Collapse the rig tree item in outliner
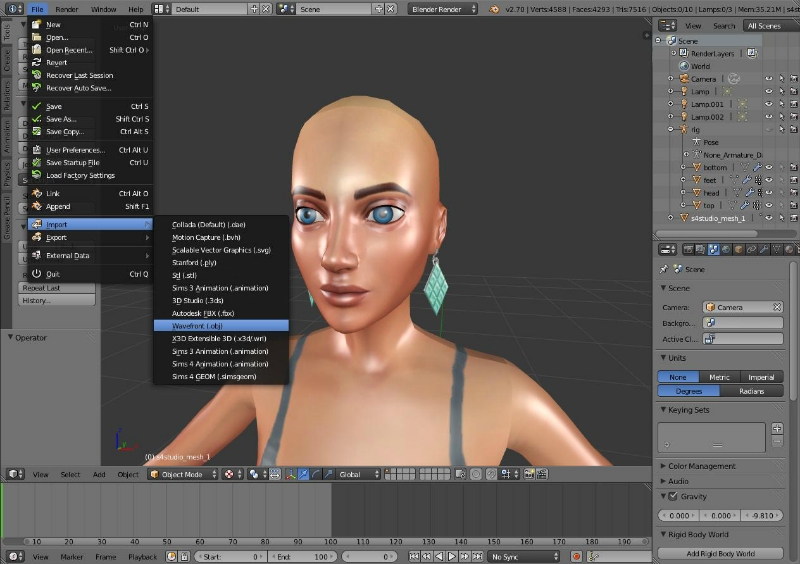Screen dimensions: 800x564 [x=671, y=129]
